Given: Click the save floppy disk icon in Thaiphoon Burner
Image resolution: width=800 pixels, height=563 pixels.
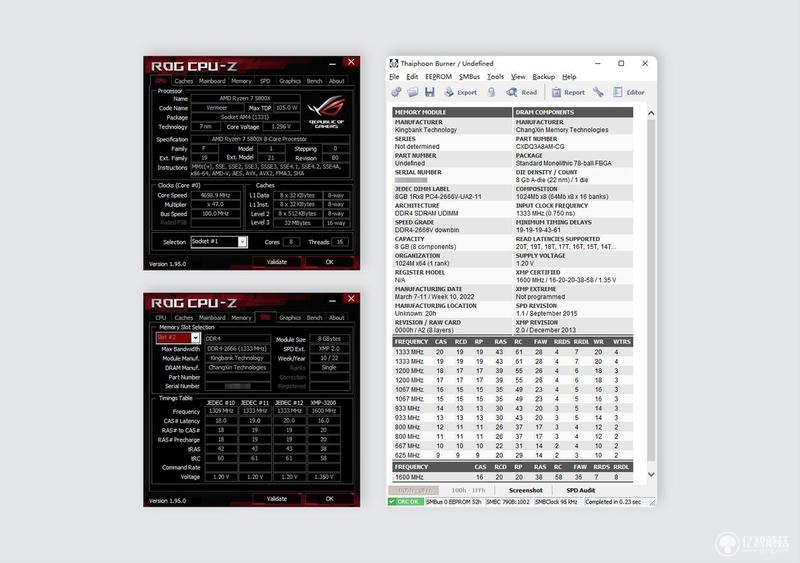Looking at the screenshot, I should [430, 92].
